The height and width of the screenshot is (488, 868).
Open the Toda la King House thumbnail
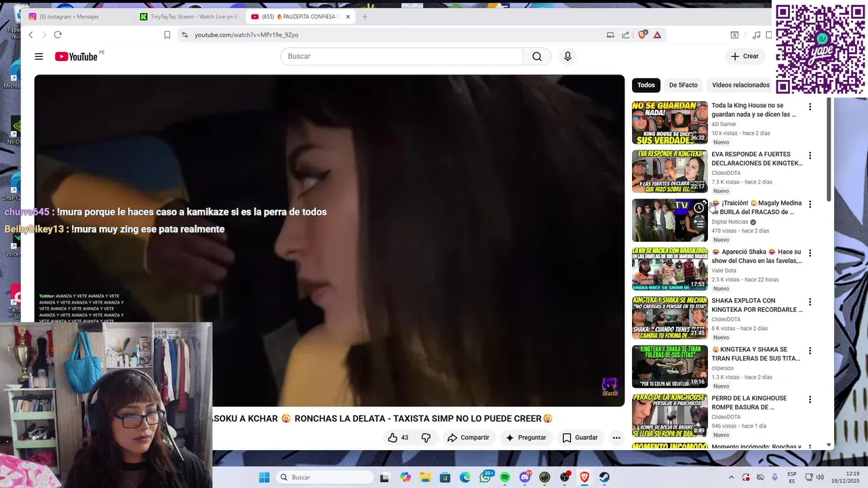pos(670,123)
